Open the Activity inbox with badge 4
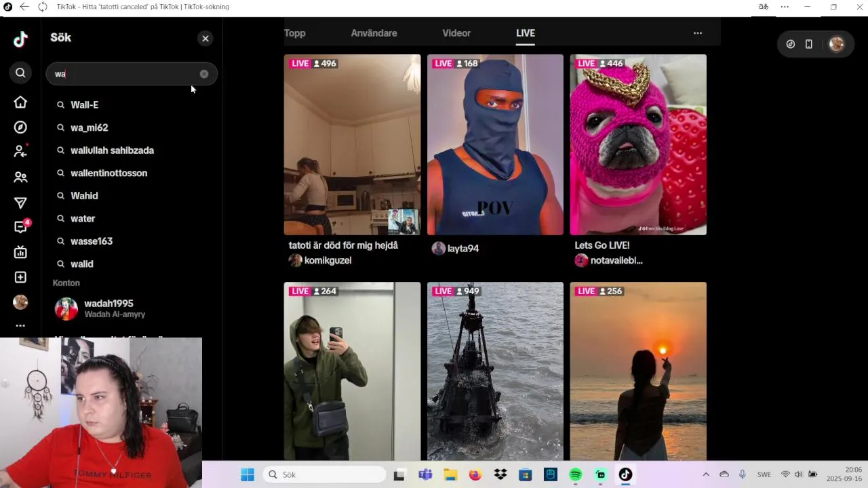 [x=21, y=227]
